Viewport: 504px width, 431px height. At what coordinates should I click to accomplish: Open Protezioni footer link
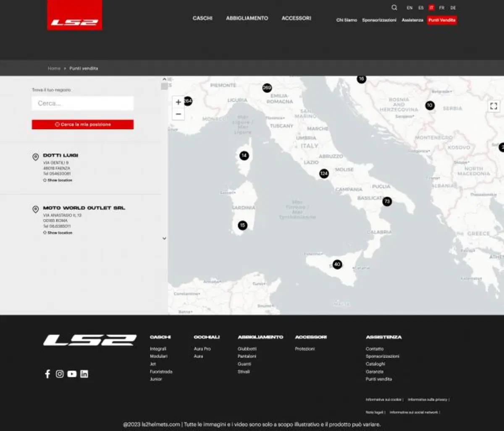click(305, 349)
